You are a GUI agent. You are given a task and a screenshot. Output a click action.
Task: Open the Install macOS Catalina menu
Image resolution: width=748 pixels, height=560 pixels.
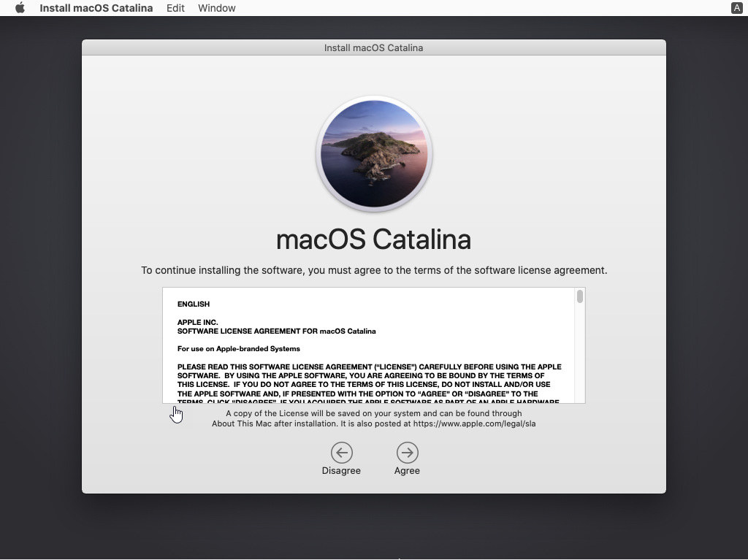click(x=96, y=8)
